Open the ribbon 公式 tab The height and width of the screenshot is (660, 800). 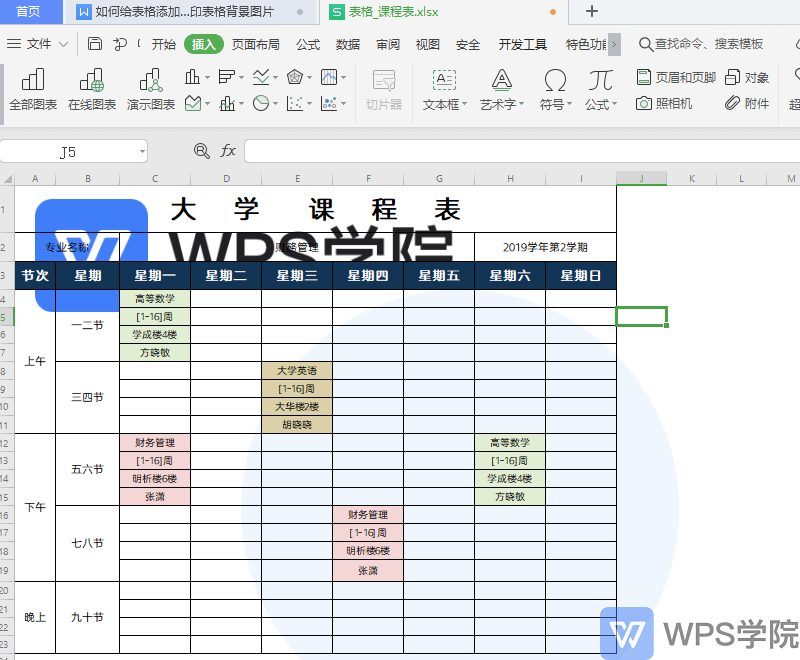tap(308, 44)
